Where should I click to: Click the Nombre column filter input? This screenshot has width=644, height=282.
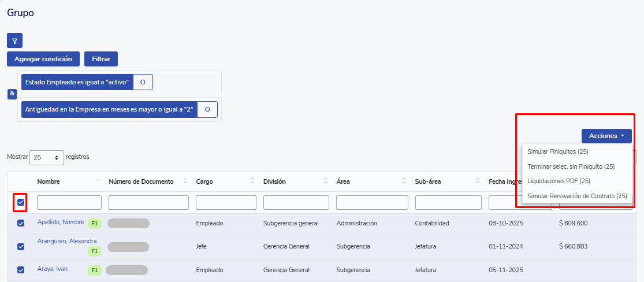pos(69,203)
